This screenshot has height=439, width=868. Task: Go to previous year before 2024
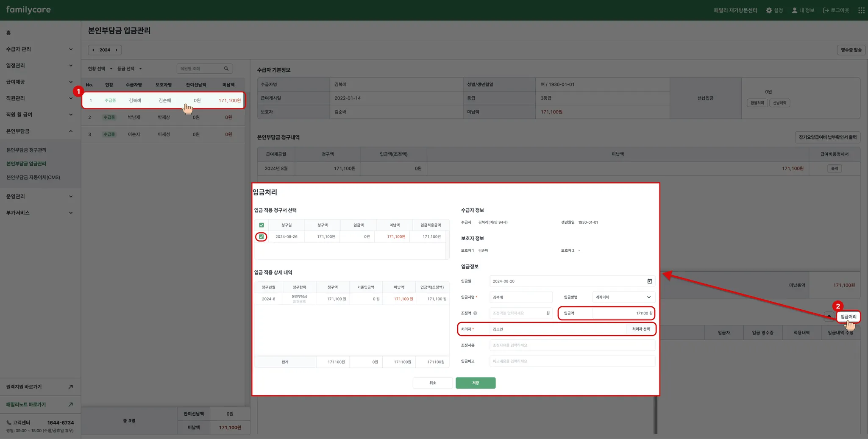[x=93, y=50]
